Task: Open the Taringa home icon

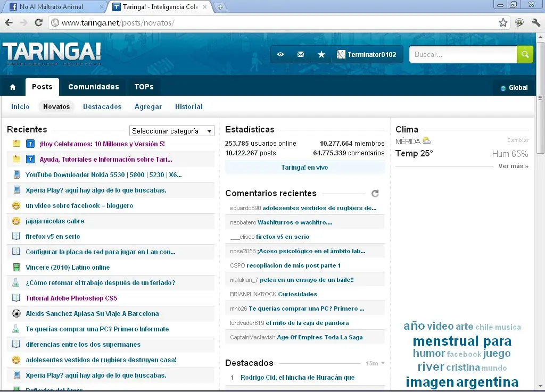Action: [13, 87]
